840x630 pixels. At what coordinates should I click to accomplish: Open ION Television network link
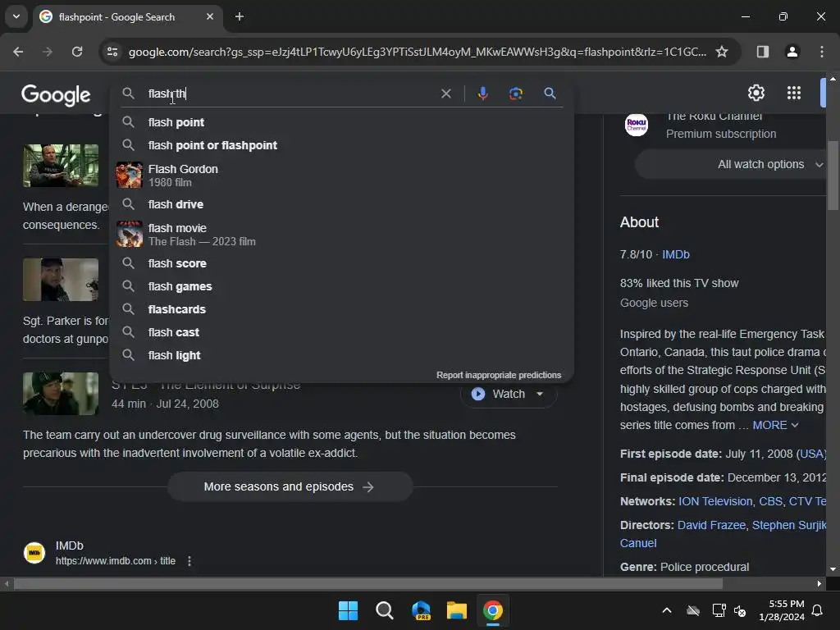715,501
